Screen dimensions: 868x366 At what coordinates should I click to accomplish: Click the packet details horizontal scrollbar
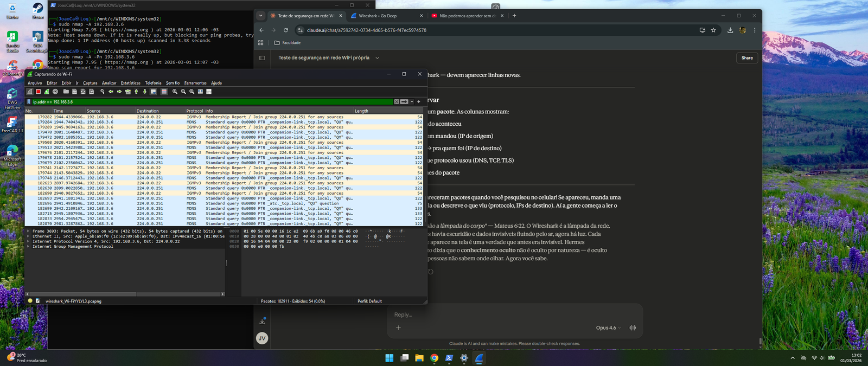pos(81,294)
